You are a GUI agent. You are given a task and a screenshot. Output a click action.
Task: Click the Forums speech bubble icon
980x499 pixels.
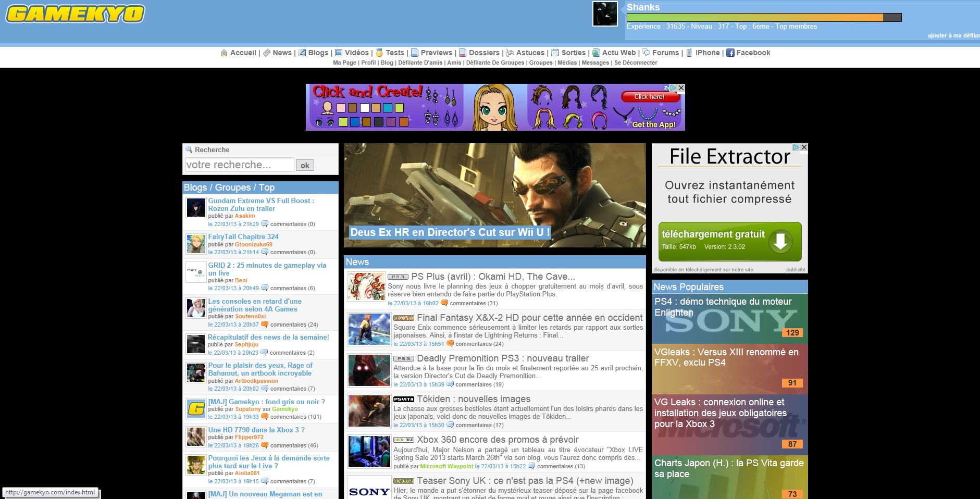point(646,53)
